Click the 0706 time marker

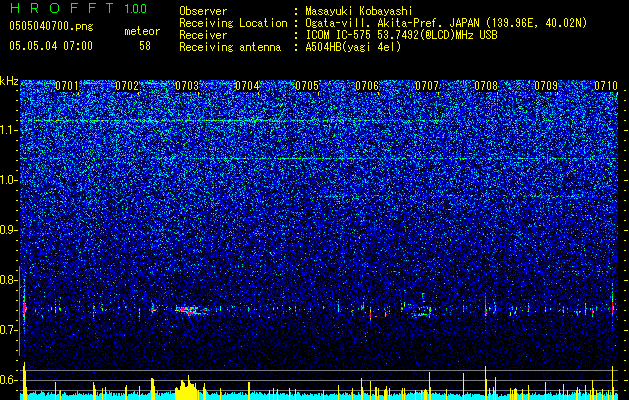pyautogui.click(x=367, y=86)
